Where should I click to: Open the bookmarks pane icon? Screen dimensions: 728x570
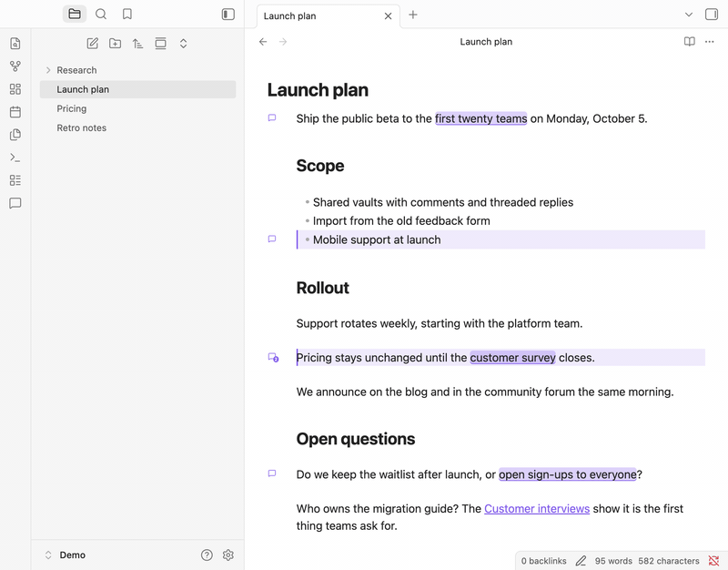pos(126,15)
